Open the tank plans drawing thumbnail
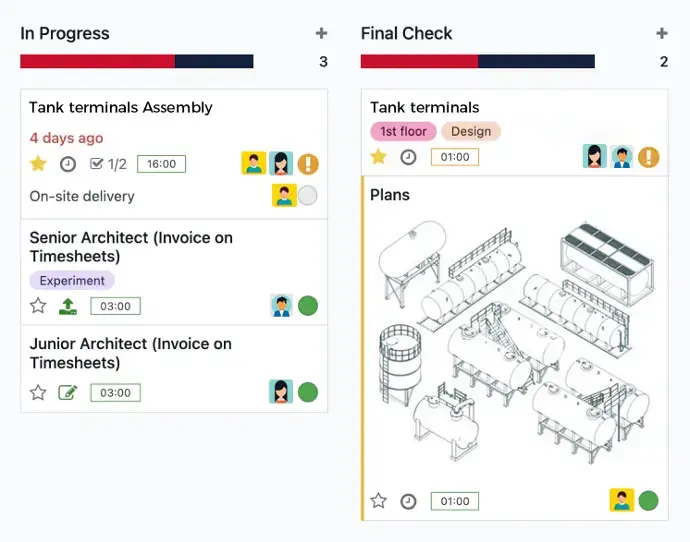690x542 pixels. click(515, 342)
